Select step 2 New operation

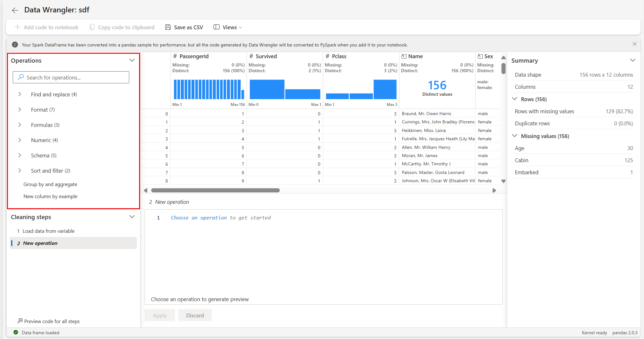[73, 243]
